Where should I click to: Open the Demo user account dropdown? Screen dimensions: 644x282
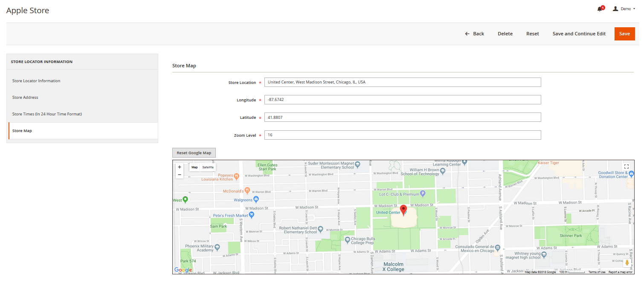(624, 9)
